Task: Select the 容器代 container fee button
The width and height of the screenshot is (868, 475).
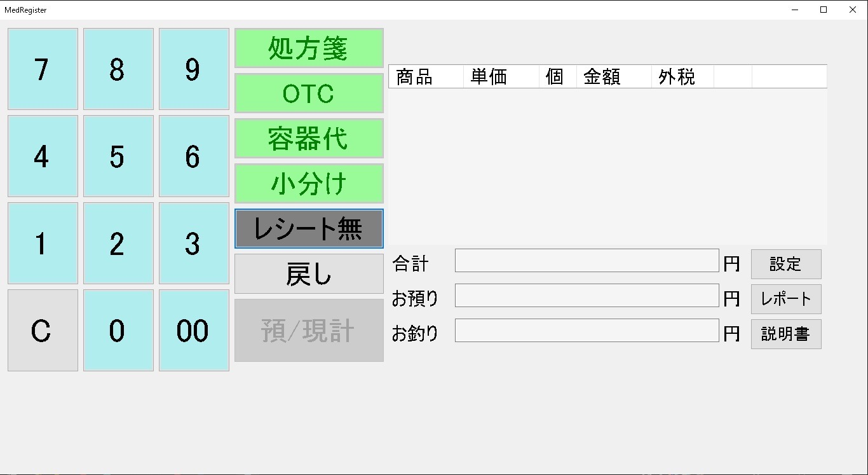Action: (309, 138)
